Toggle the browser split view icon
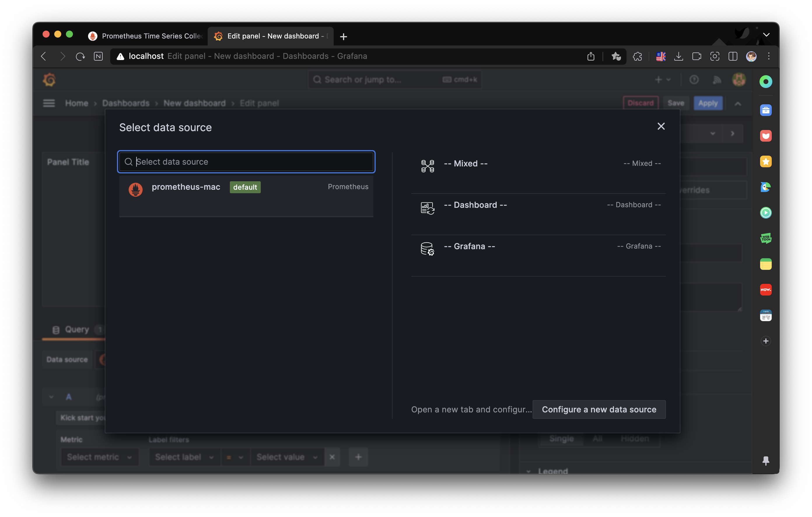The height and width of the screenshot is (517, 812). click(732, 56)
